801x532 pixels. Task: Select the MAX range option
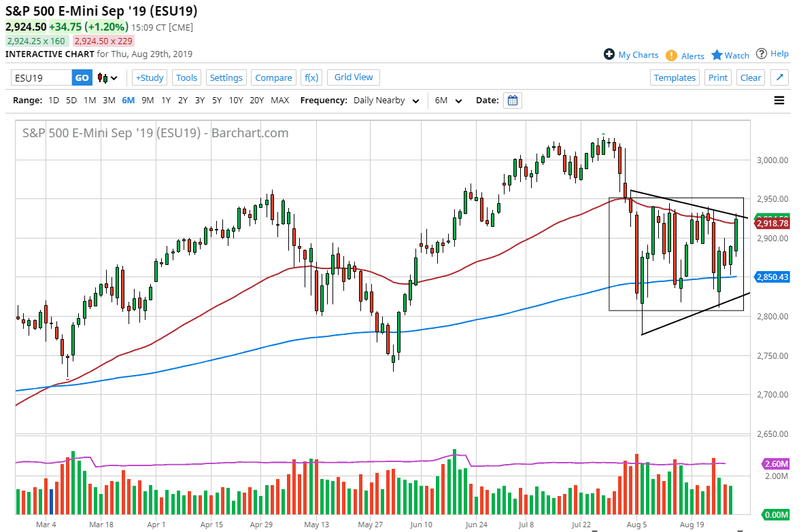279,100
